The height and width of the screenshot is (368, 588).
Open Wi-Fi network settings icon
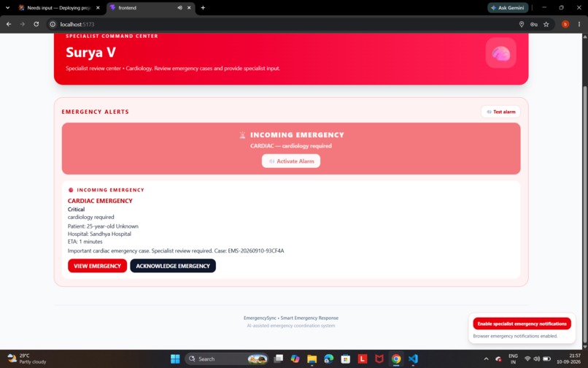(x=527, y=359)
